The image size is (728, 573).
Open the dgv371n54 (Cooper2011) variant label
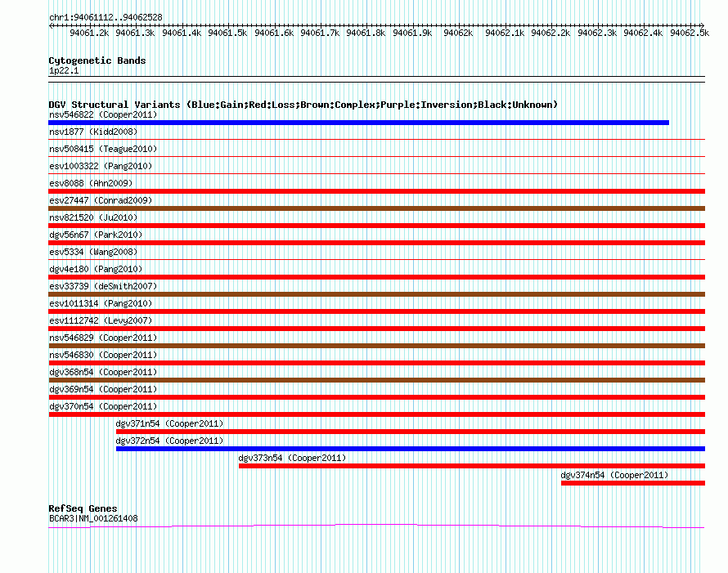pyautogui.click(x=169, y=423)
